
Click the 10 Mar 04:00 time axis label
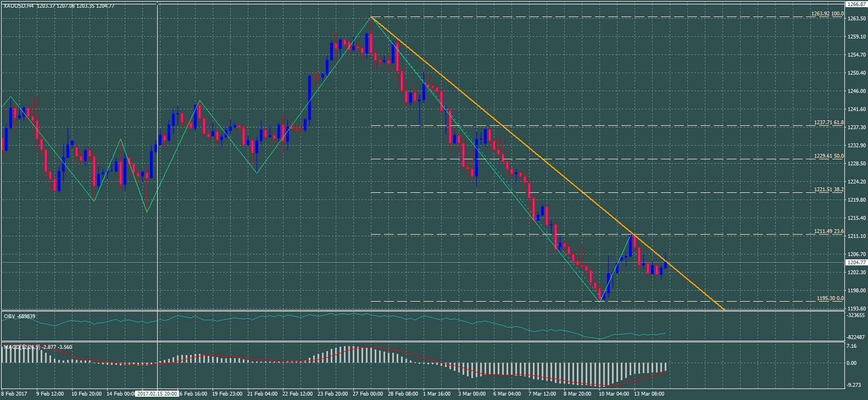click(x=614, y=393)
